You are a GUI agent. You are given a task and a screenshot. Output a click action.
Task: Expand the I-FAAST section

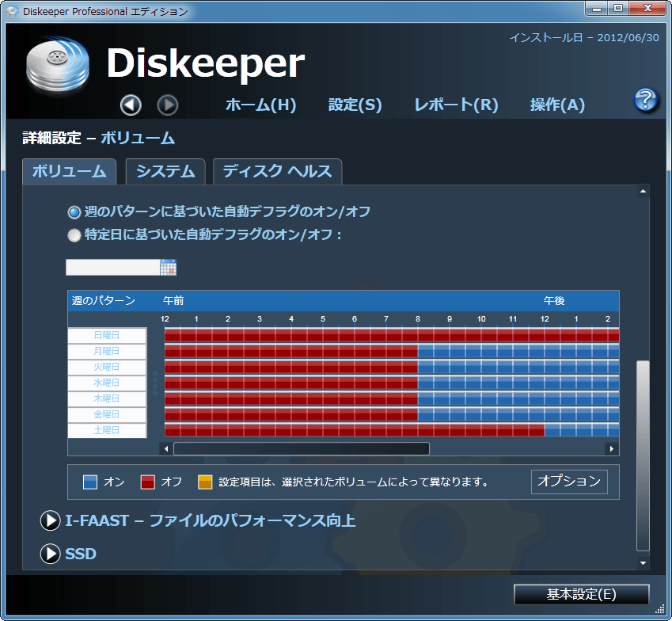[x=50, y=520]
